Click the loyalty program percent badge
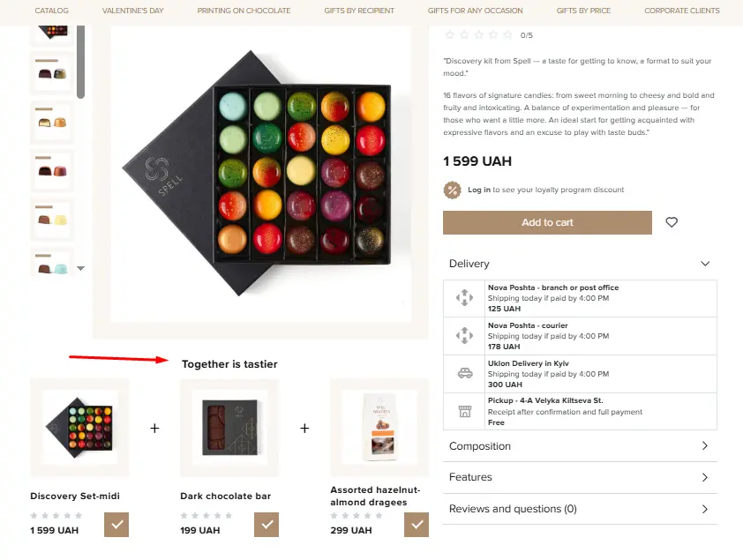 pyautogui.click(x=453, y=189)
